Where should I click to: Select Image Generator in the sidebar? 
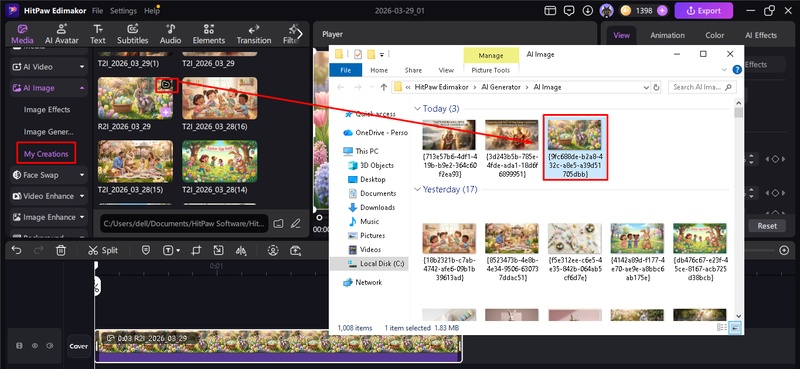[48, 132]
